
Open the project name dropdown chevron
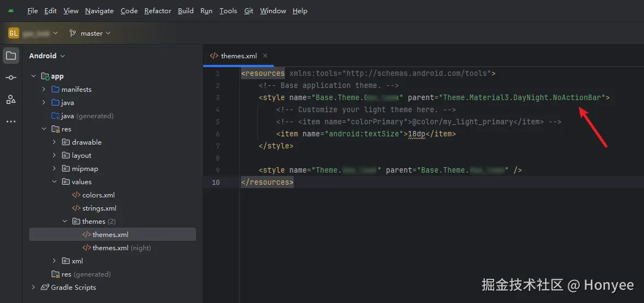coord(55,33)
